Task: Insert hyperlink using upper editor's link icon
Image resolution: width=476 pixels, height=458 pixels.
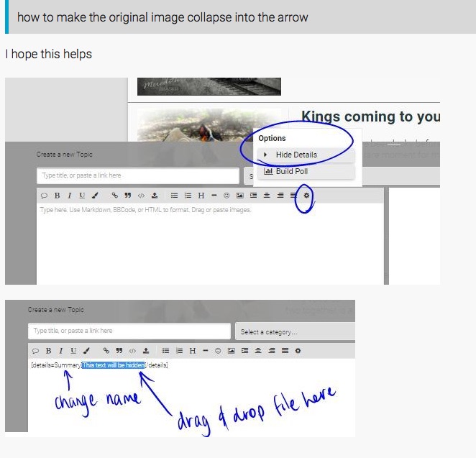Action: point(114,196)
